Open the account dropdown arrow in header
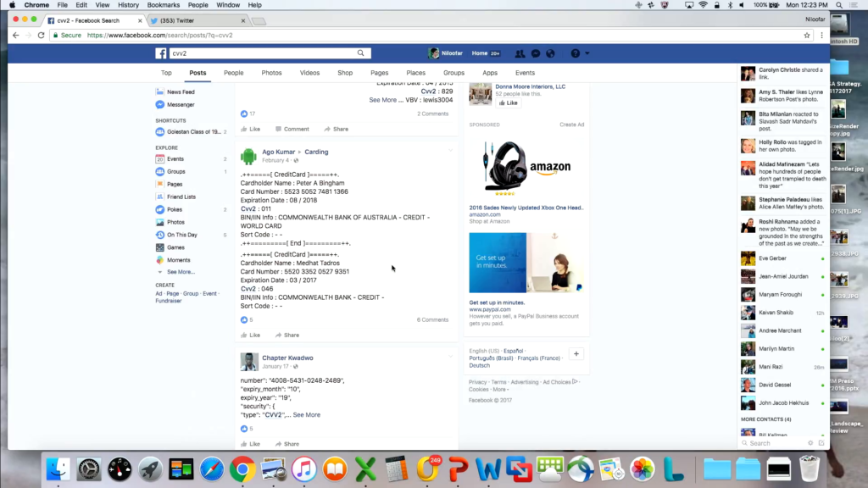This screenshot has width=868, height=488. pos(587,53)
